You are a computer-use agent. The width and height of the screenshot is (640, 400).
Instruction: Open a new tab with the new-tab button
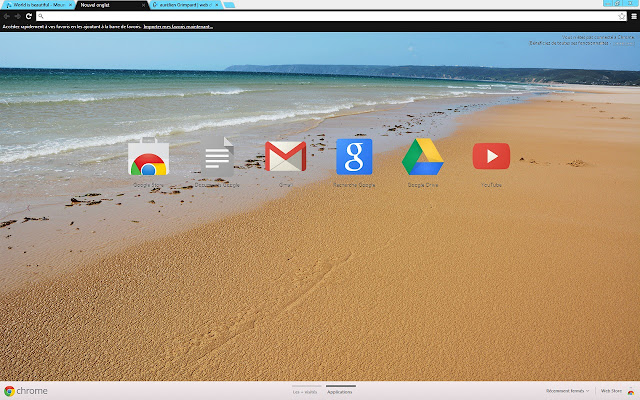(x=229, y=5)
